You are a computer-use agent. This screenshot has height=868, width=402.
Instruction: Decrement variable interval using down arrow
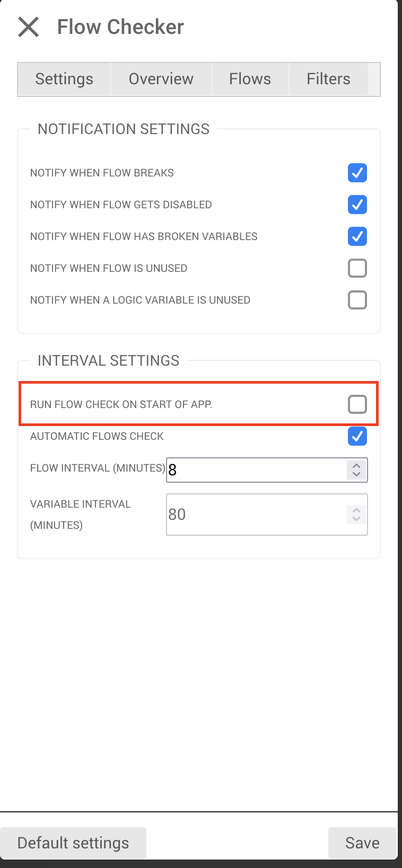(356, 519)
